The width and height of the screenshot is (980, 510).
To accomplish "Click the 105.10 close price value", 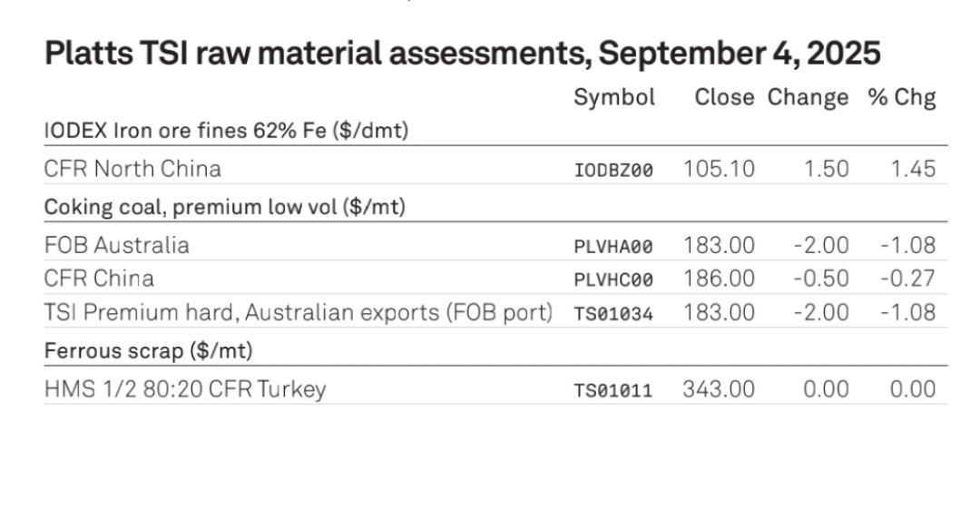I will [719, 169].
